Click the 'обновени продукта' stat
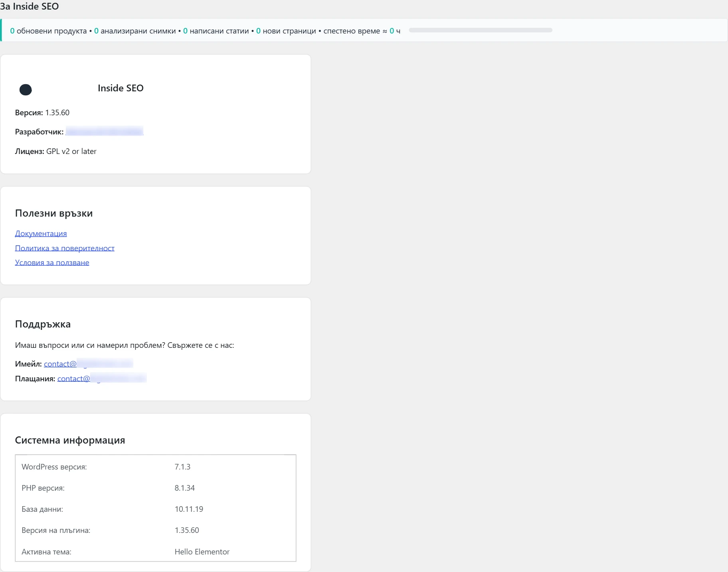Screen dimensions: 728x572 [48, 31]
